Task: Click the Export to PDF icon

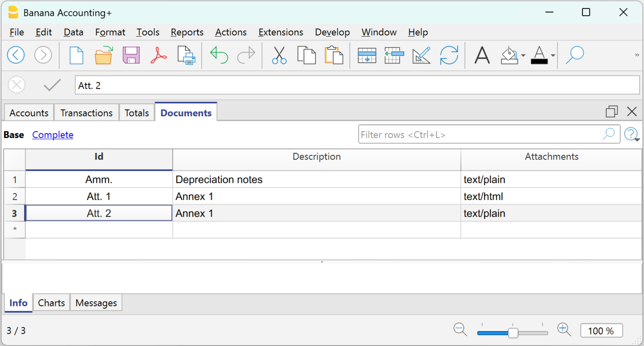Action: tap(158, 55)
